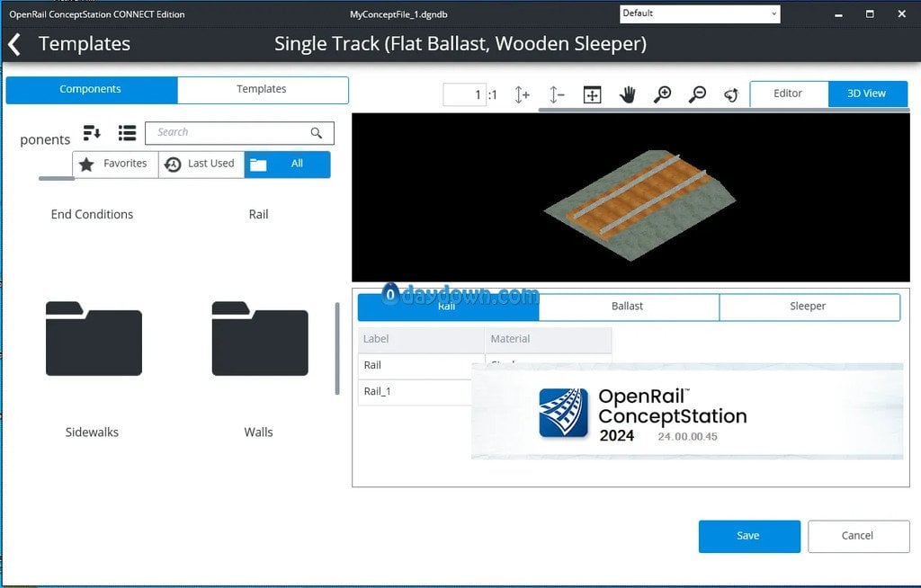The width and height of the screenshot is (921, 588).
Task: Show Favorites components
Action: coord(115,165)
